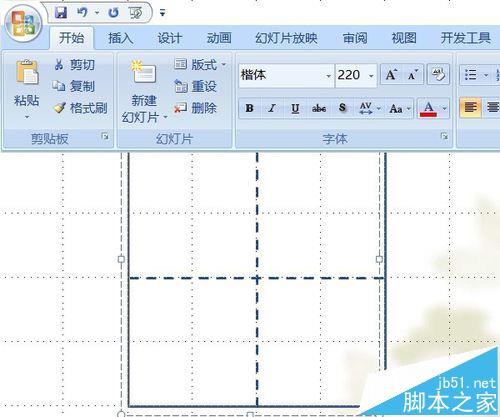Switch to the 视图 tab
The height and width of the screenshot is (417, 500).
404,38
